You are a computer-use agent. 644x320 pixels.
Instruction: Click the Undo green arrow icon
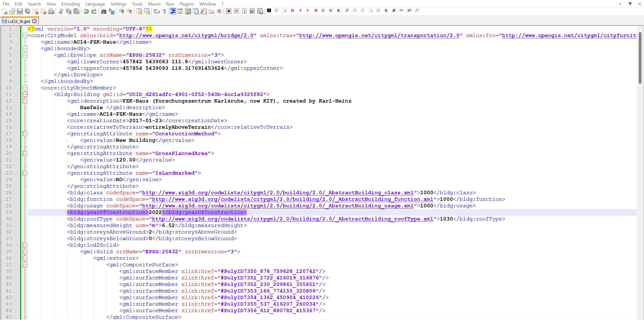(86, 11)
